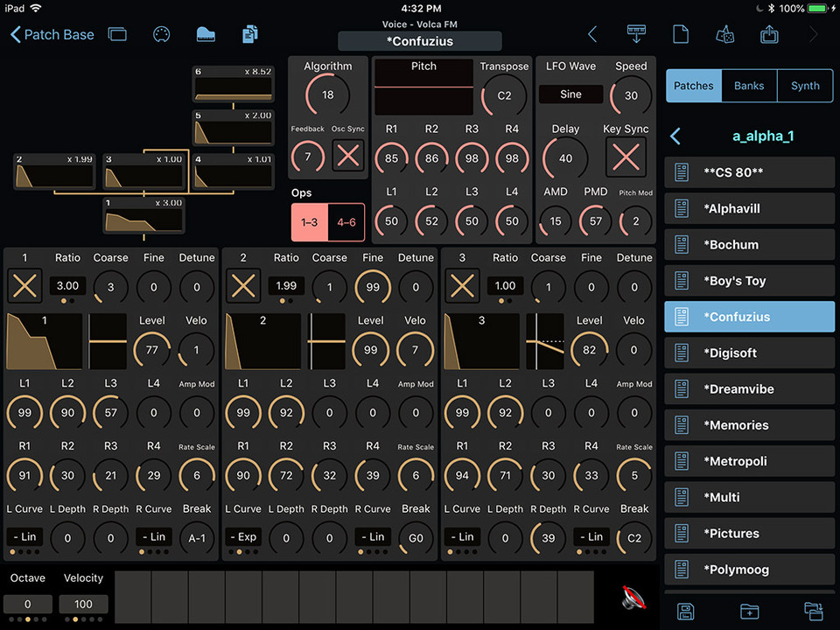Load the **CS 80** patch
Image resolution: width=840 pixels, height=630 pixels.
pyautogui.click(x=749, y=172)
